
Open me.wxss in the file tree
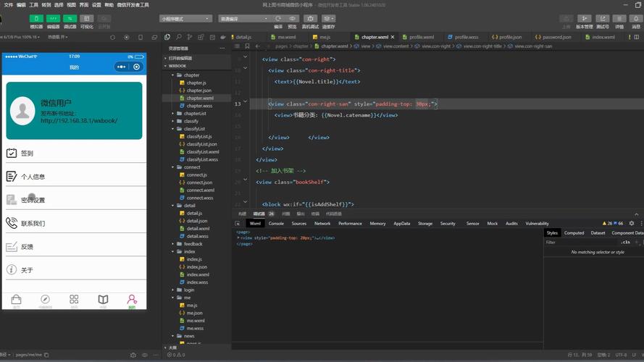[x=195, y=328]
